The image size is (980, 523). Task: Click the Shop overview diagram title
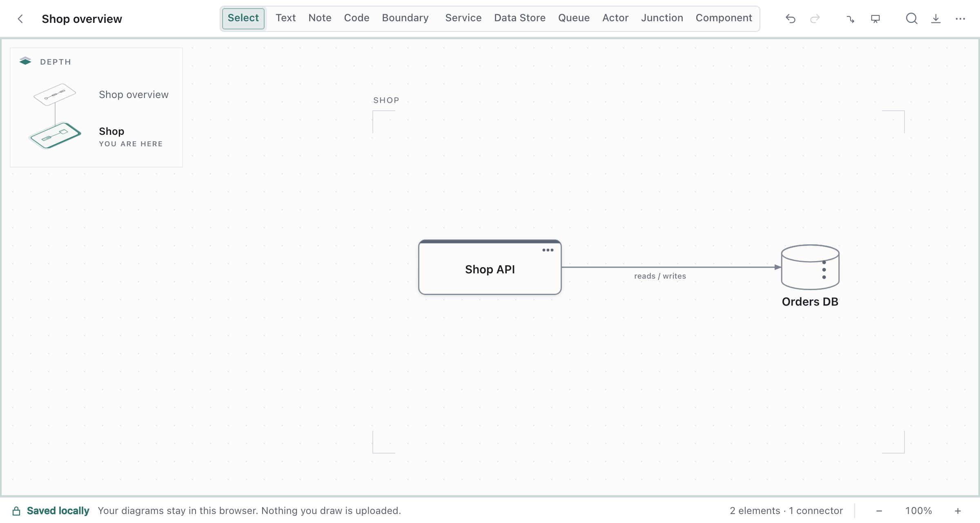(82, 19)
